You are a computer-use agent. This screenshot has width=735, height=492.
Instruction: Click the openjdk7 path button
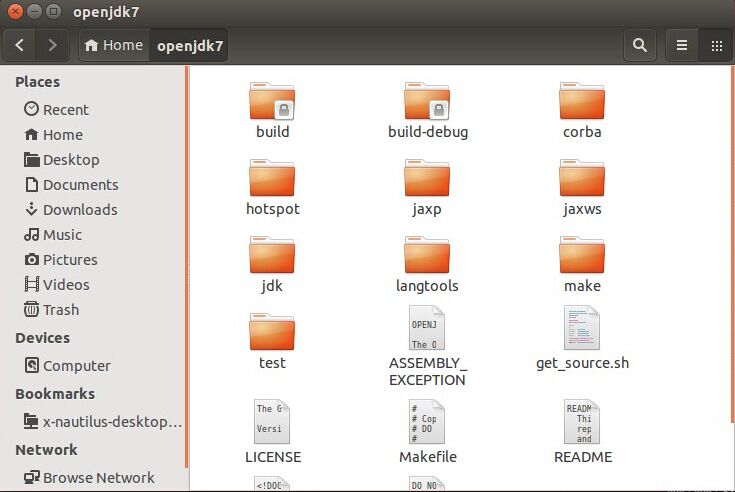coord(190,45)
